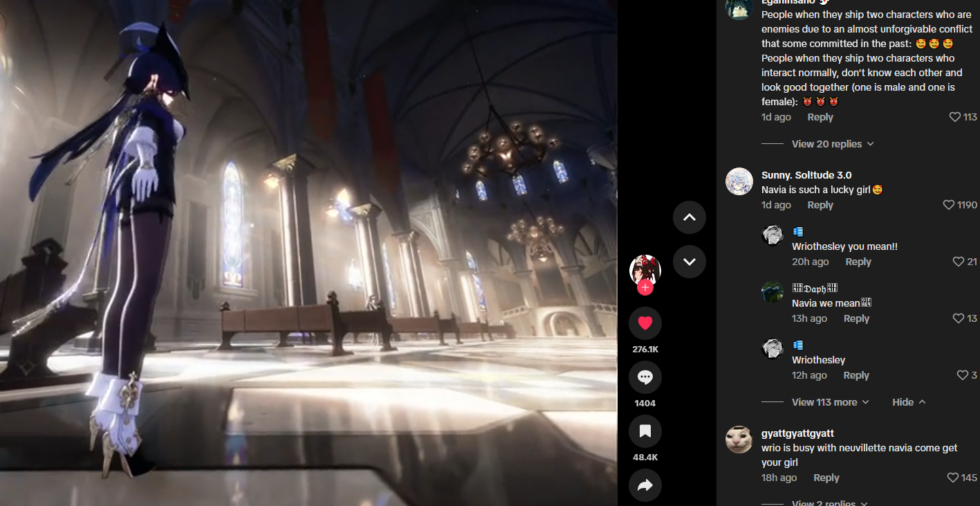This screenshot has width=980, height=506.
Task: Expand 'View 20 replies'
Action: [x=833, y=144]
